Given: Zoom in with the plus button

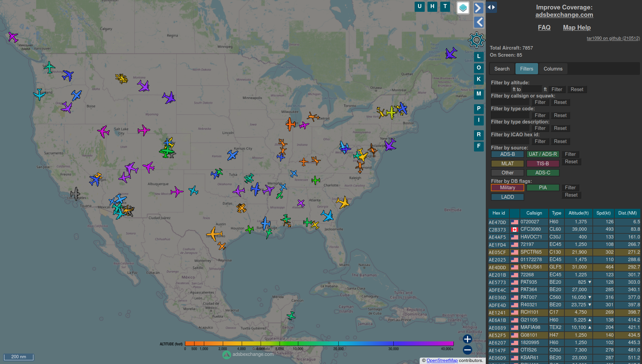Looking at the screenshot, I should coord(467,339).
